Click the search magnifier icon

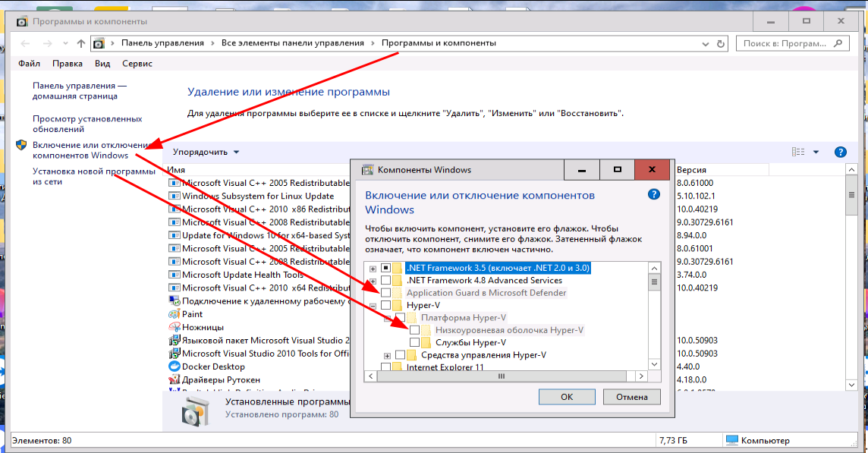[x=838, y=43]
